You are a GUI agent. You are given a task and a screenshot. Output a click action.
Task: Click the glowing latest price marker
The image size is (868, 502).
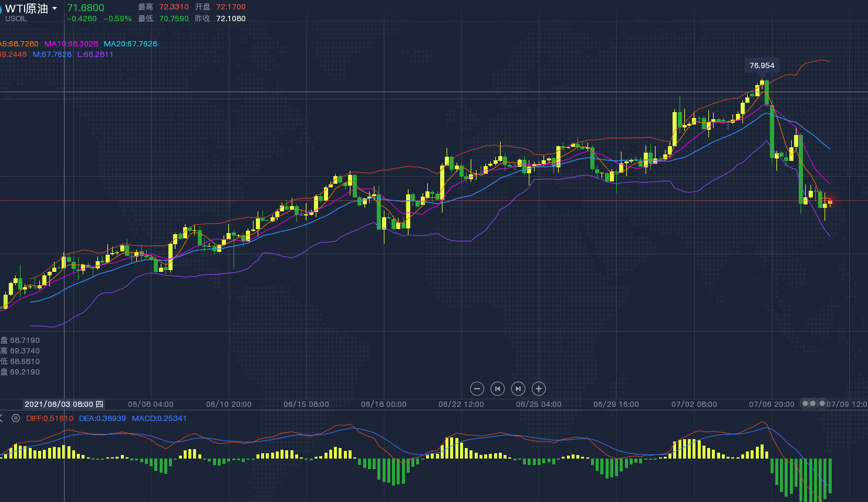coord(829,202)
